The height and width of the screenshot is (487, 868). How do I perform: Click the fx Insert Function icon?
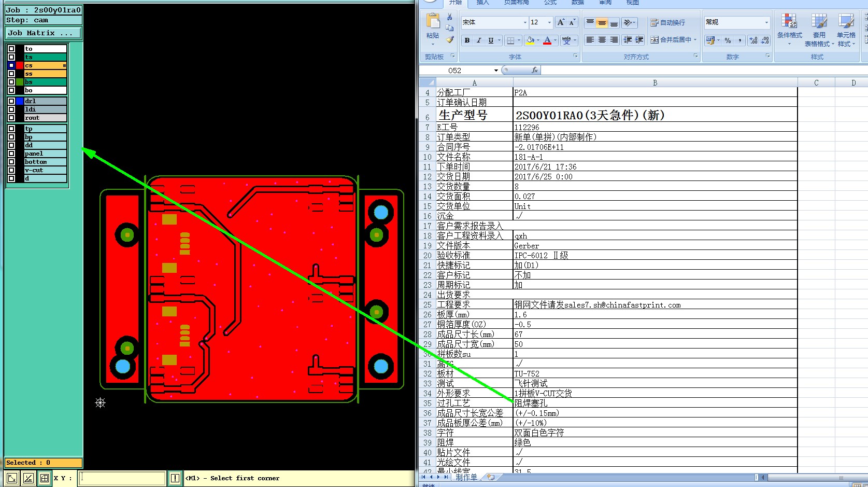[535, 70]
